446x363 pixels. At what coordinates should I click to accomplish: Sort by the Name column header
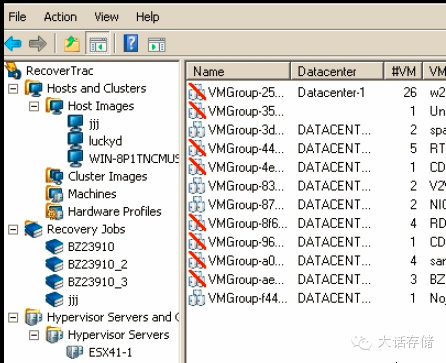pyautogui.click(x=238, y=71)
